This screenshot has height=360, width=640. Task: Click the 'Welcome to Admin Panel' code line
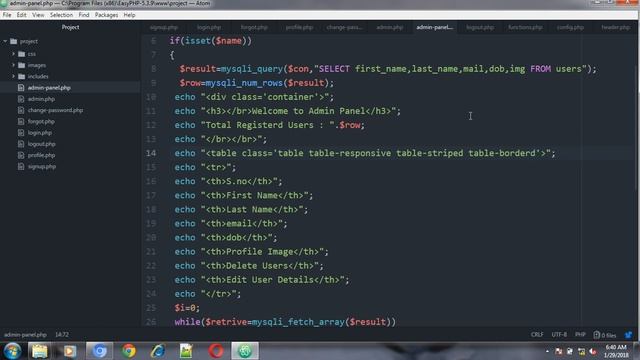pyautogui.click(x=288, y=111)
